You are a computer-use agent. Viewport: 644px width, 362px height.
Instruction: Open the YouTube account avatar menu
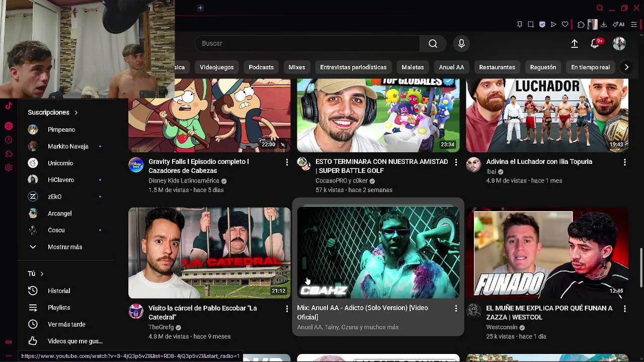click(619, 43)
